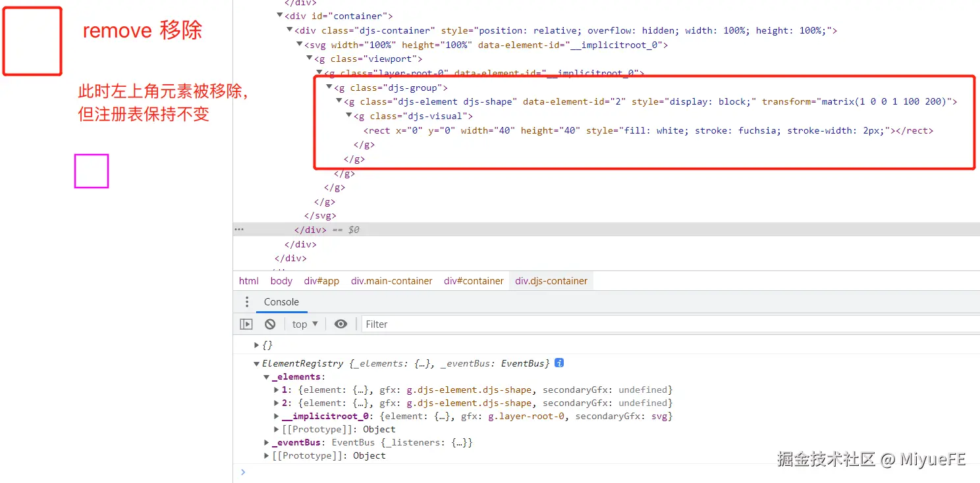Click data-element-id="2" attribute

tap(574, 101)
